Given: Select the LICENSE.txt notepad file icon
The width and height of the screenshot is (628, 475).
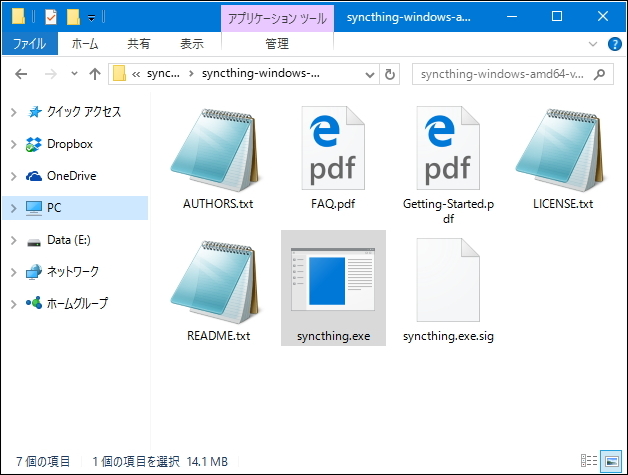Looking at the screenshot, I should (562, 150).
